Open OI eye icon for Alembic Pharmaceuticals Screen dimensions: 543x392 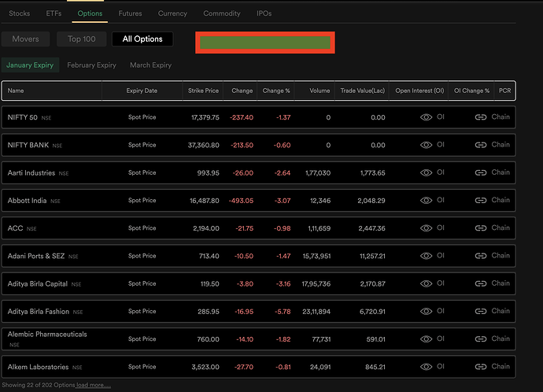tap(426, 339)
